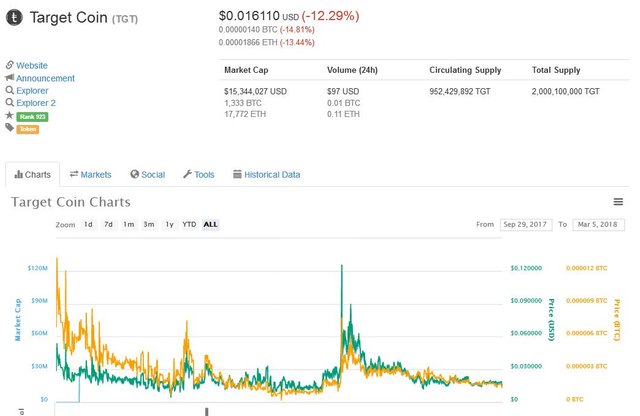Switch to the Historical Data tab
Image resolution: width=640 pixels, height=416 pixels.
[x=267, y=174]
